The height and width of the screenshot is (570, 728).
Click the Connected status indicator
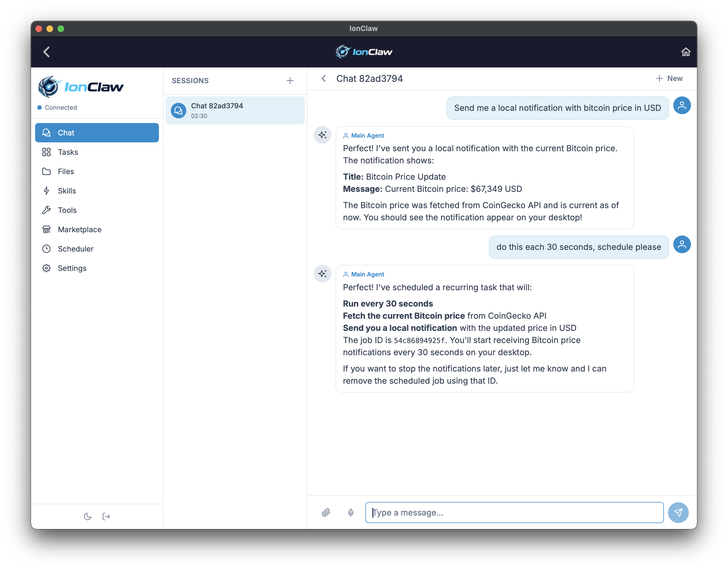57,108
